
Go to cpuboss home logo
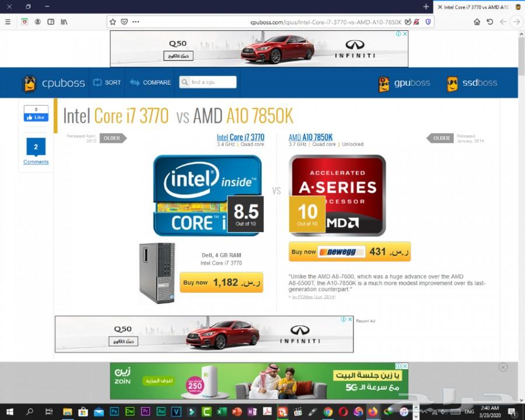pos(54,83)
